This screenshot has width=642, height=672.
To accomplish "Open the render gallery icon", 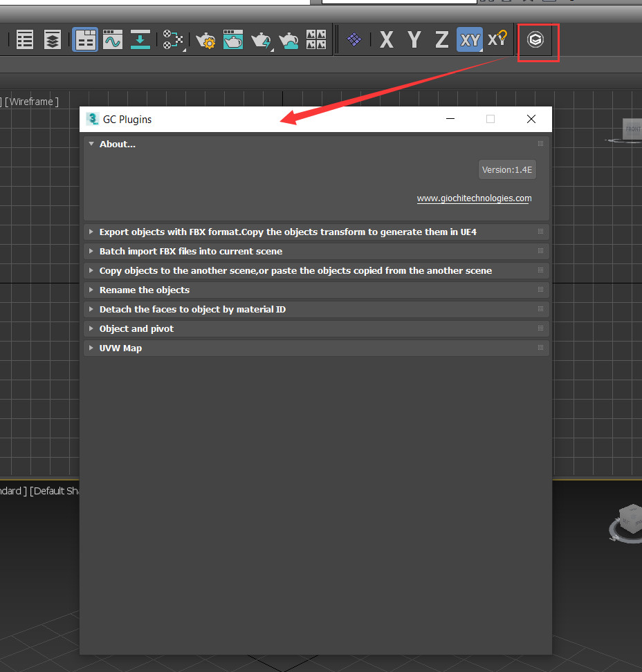I will (x=315, y=40).
